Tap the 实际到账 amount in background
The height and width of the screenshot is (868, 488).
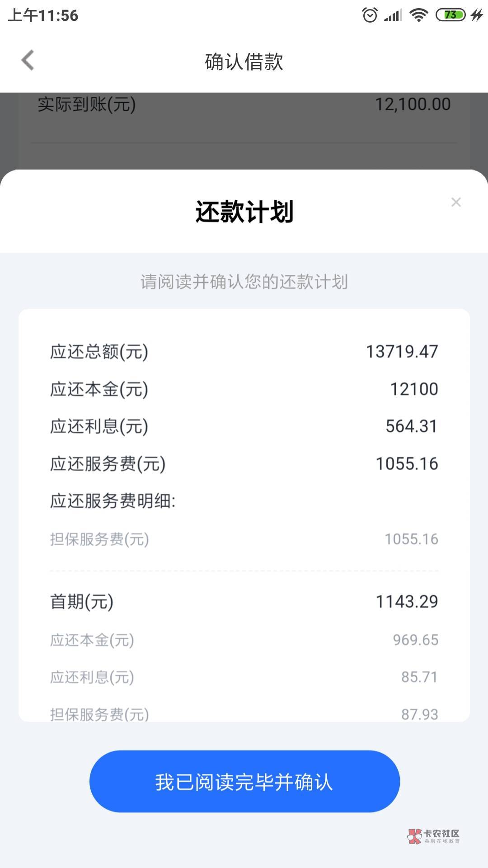tap(413, 104)
